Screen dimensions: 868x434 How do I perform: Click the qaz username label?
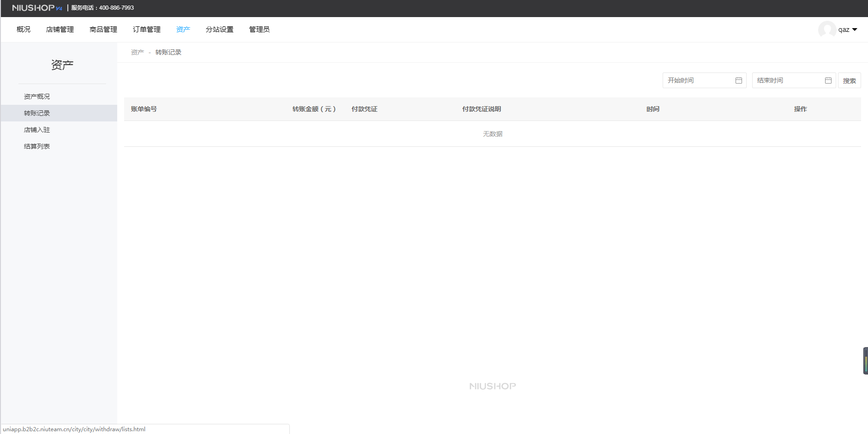tap(844, 30)
